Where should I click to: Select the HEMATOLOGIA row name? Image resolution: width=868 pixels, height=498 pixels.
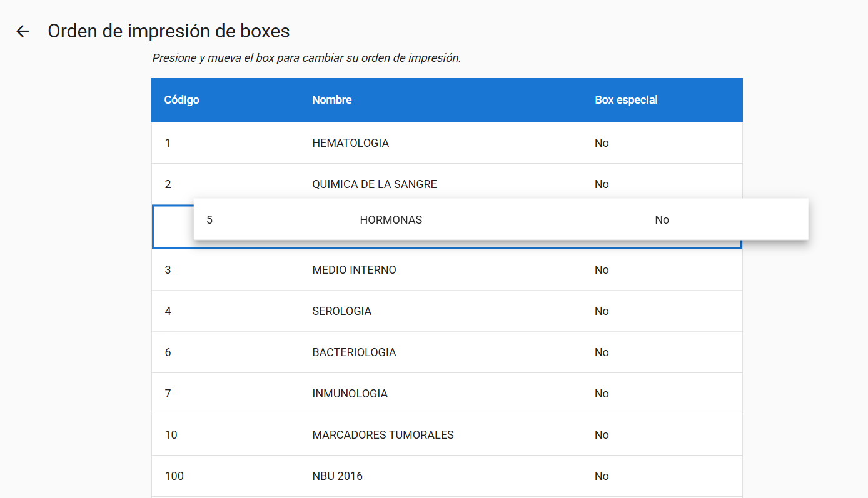tap(350, 143)
